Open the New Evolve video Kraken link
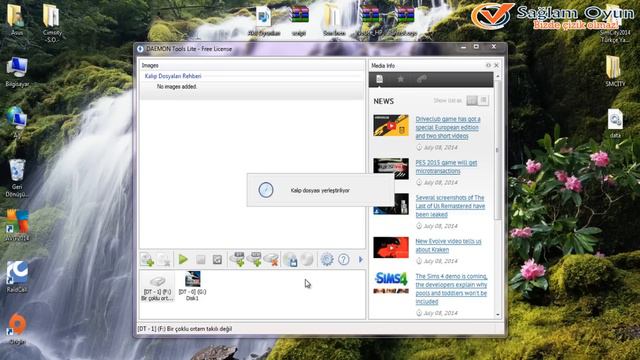This screenshot has width=640, height=360. [x=448, y=245]
